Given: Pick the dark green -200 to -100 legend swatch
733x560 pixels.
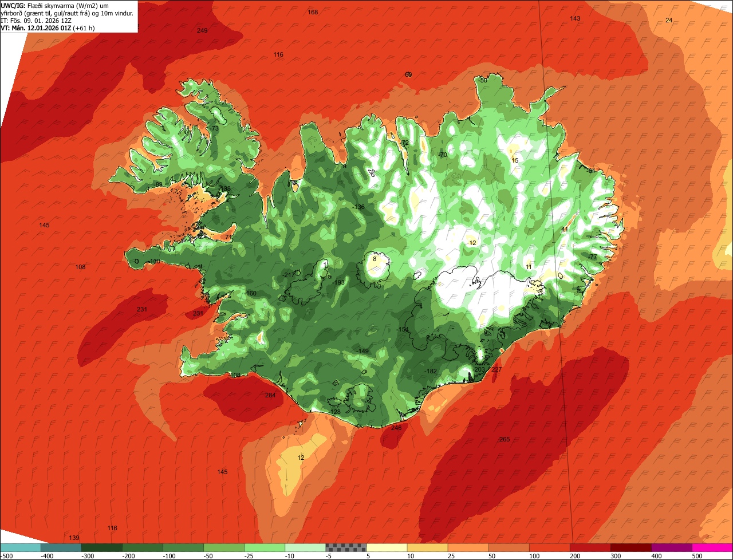Looking at the screenshot, I should (x=142, y=547).
